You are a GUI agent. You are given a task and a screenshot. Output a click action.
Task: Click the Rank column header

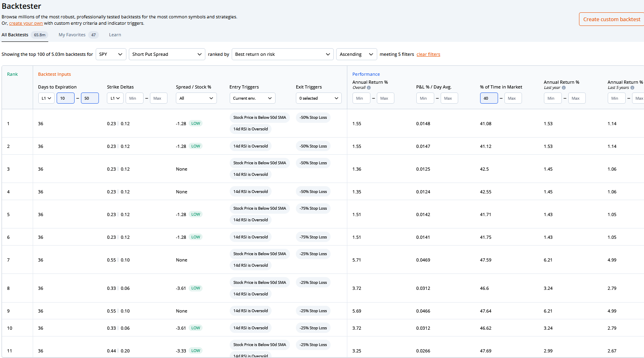12,75
